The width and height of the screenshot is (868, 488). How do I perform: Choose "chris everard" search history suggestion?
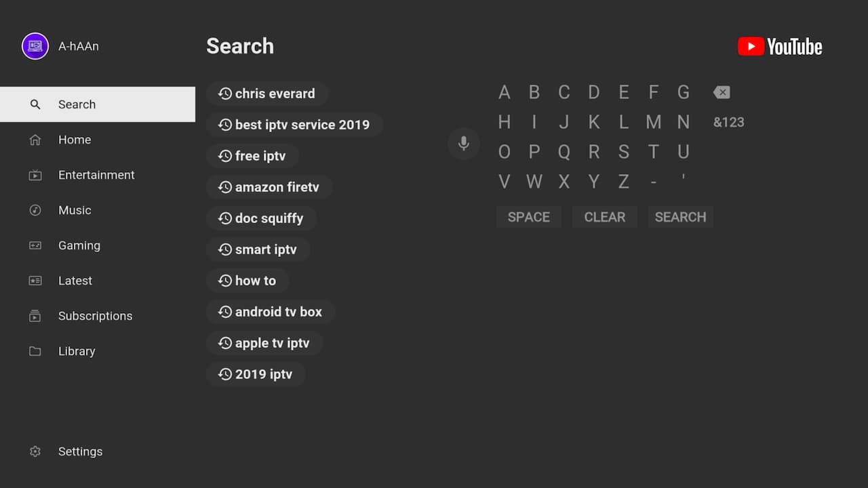pyautogui.click(x=267, y=94)
